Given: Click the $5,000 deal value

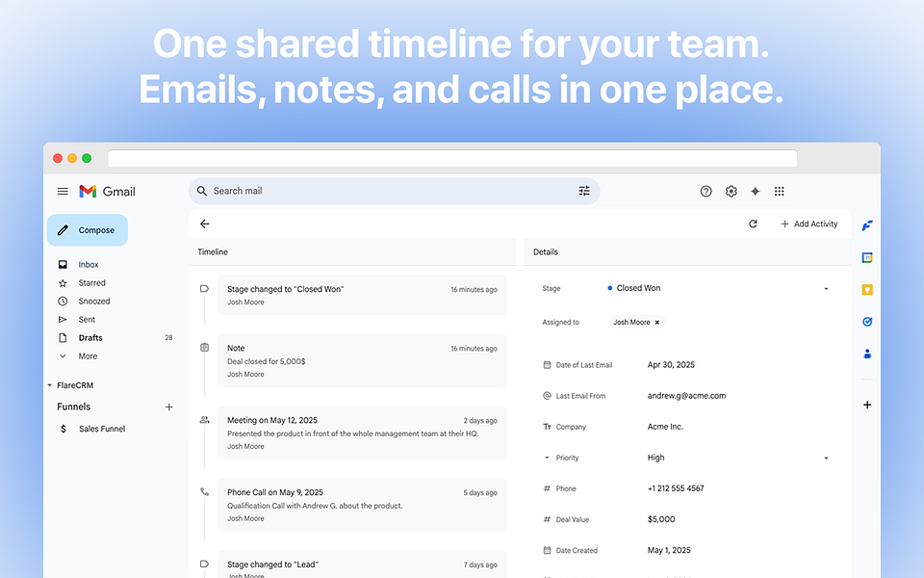Looking at the screenshot, I should point(661,519).
